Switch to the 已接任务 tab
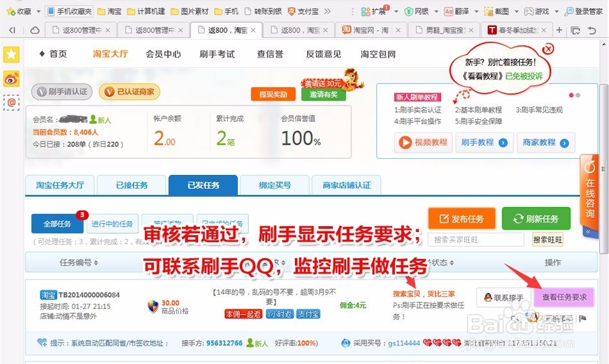This screenshot has height=364, width=609. coord(131,185)
